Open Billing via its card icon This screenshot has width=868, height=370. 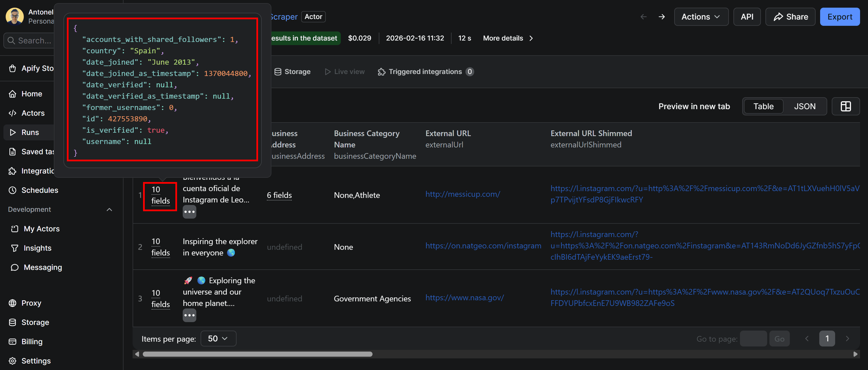coord(12,341)
